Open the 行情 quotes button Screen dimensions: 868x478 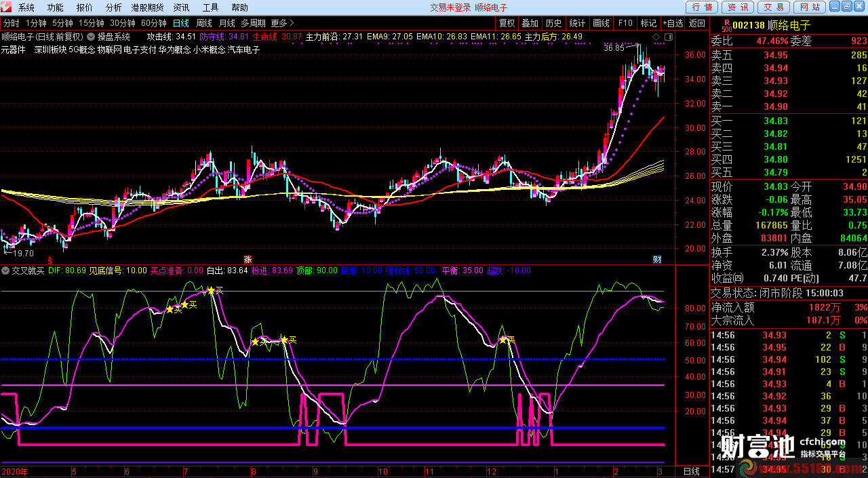(702, 7)
